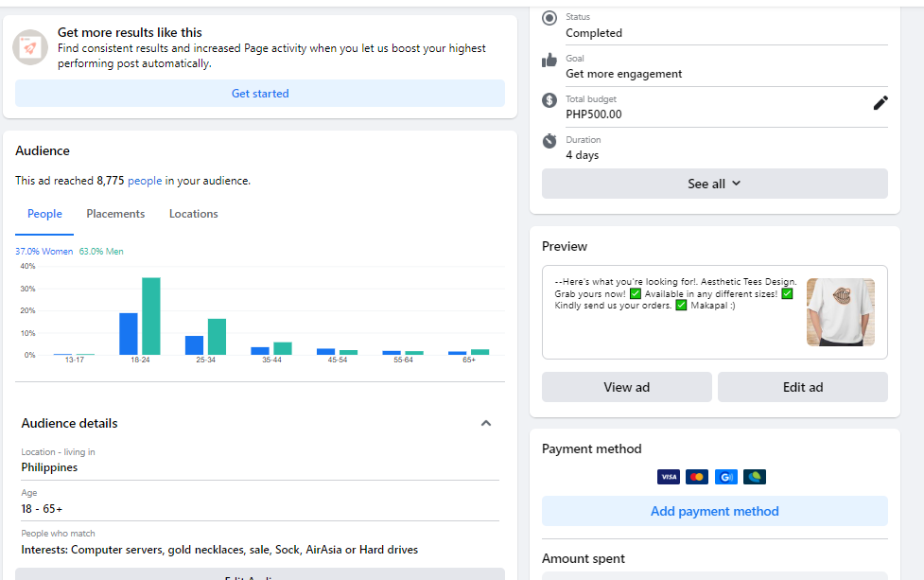924x580 pixels.
Task: Open the Locations tab
Action: coord(194,214)
